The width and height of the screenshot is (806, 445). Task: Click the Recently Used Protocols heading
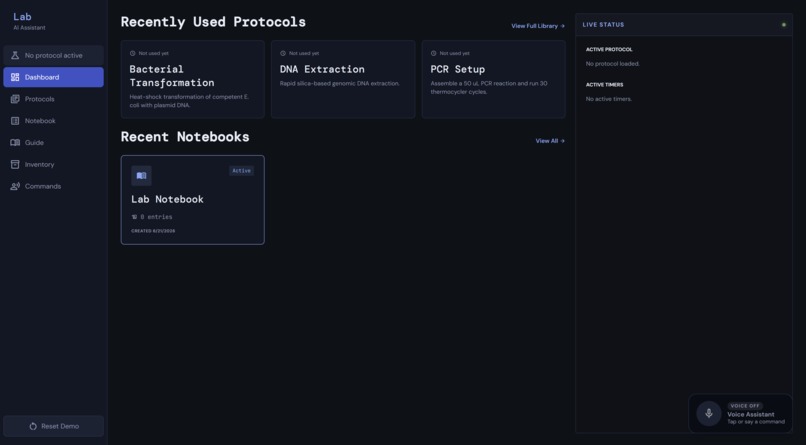pos(213,22)
